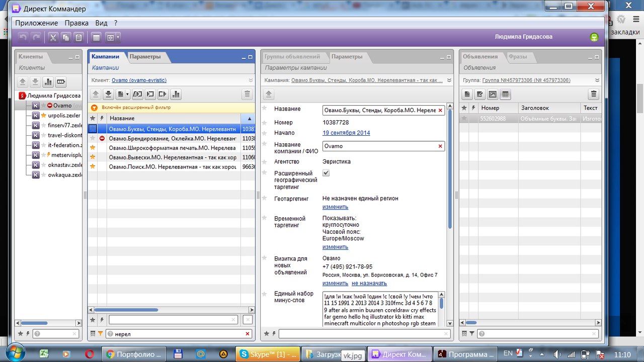Click the download icon in Кампании toolbar
This screenshot has width=644, height=362.
pyautogui.click(x=108, y=94)
